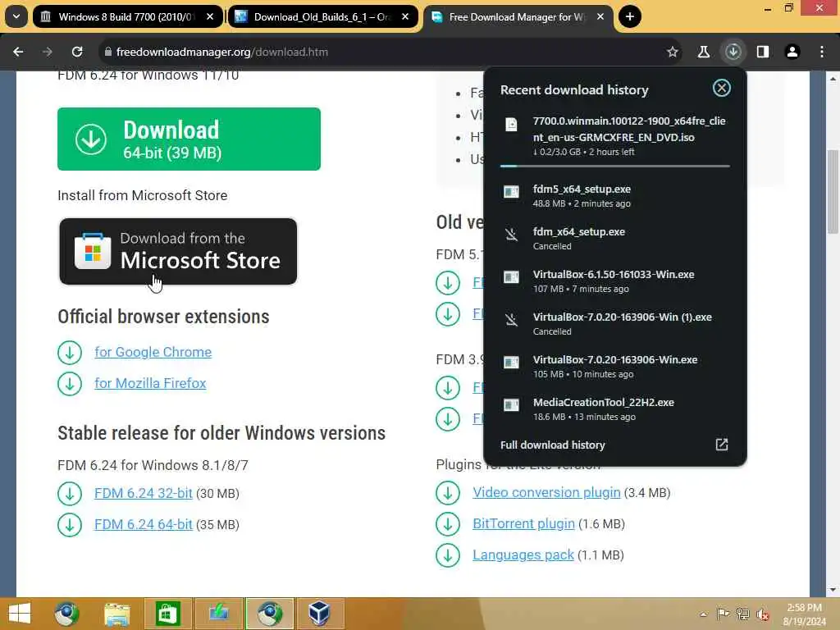The height and width of the screenshot is (630, 840).
Task: Open a new tab with plus button
Action: pyautogui.click(x=630, y=16)
